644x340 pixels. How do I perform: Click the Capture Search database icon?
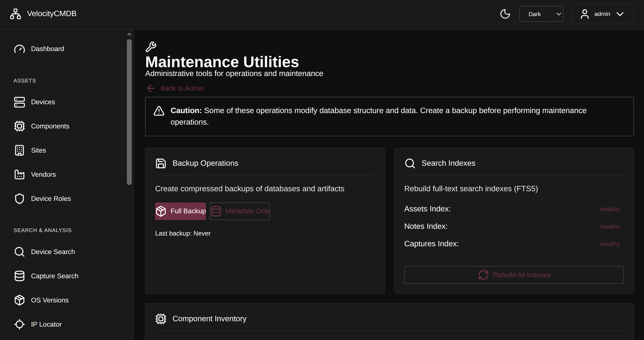(19, 276)
